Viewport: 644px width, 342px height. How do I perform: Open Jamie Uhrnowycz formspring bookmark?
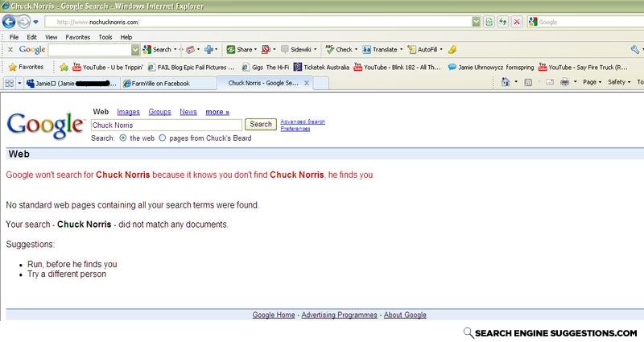coord(491,67)
